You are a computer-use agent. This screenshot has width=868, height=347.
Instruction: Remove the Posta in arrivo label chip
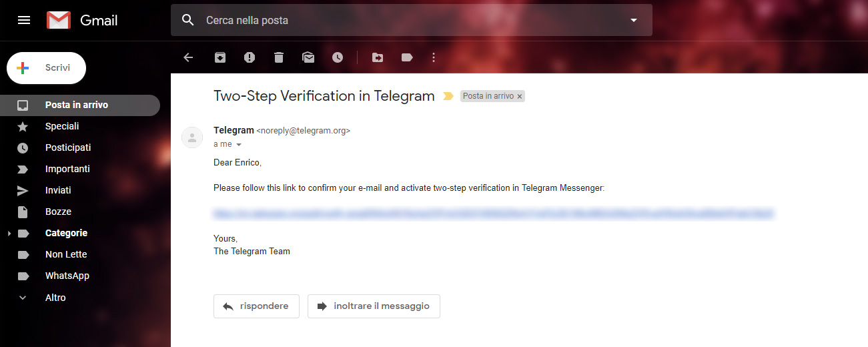point(519,97)
